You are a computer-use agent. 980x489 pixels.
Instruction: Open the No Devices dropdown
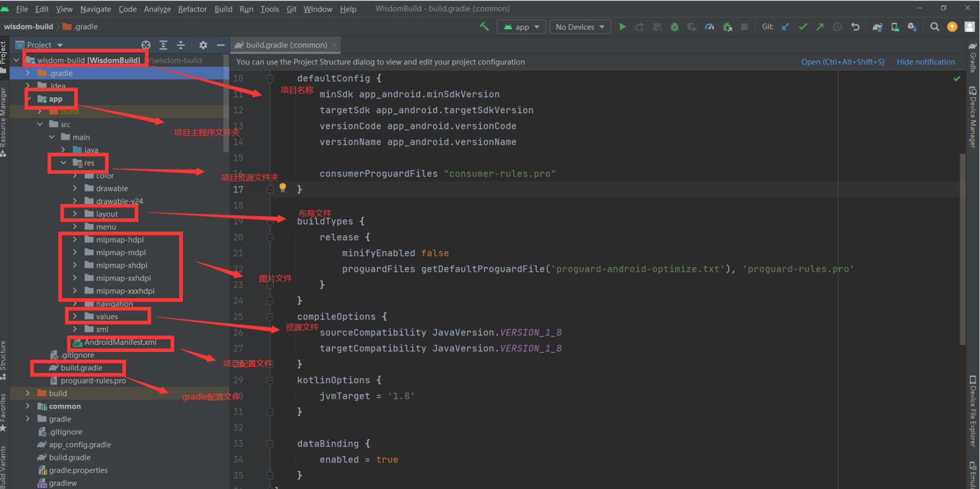pyautogui.click(x=580, y=27)
